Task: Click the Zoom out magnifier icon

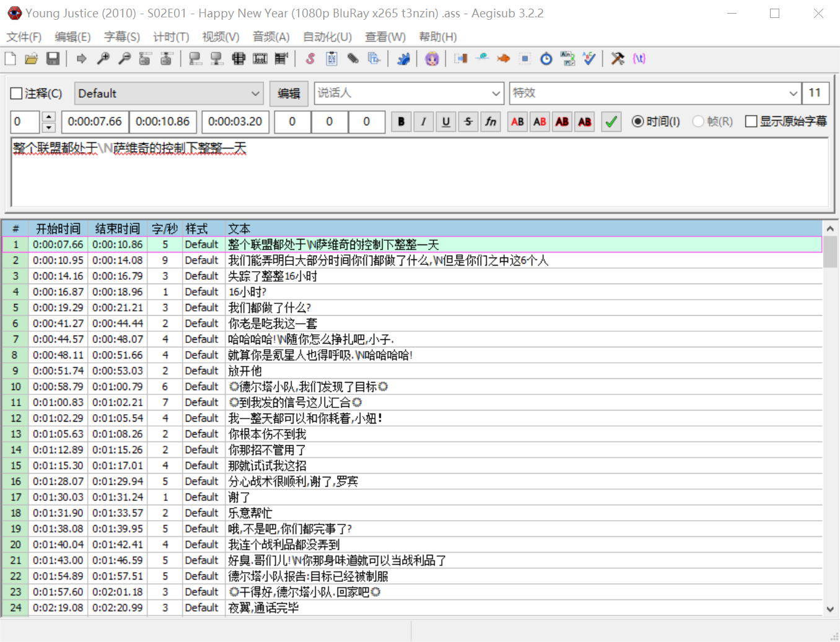Action: coord(124,59)
